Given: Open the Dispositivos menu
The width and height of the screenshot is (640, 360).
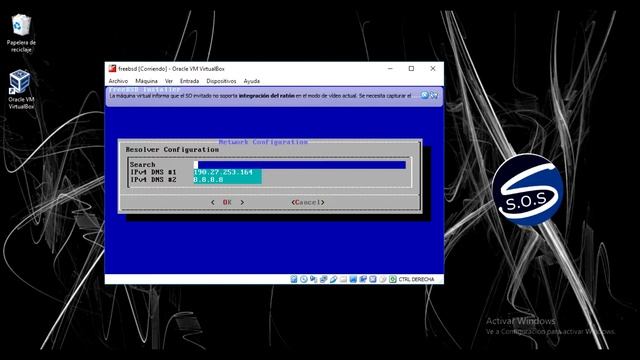Looking at the screenshot, I should pos(221,81).
